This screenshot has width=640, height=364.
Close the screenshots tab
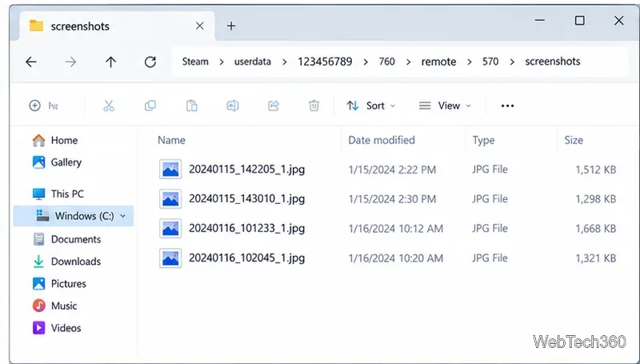(199, 26)
